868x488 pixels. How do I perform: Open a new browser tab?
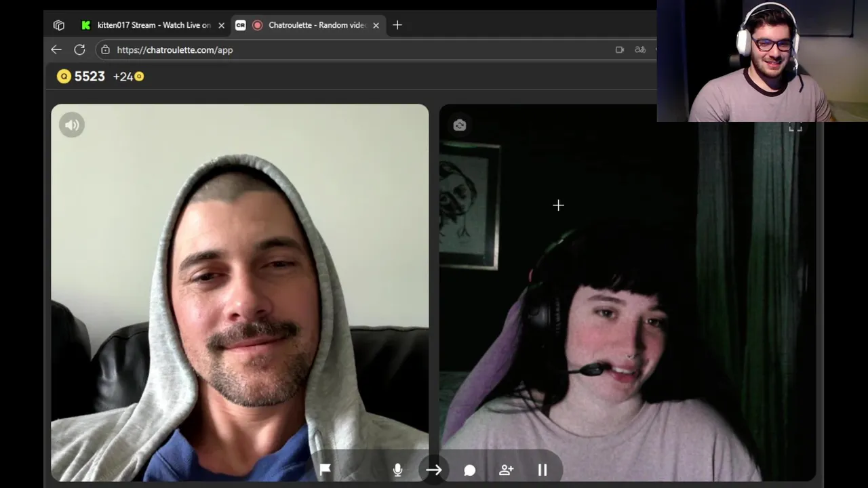tap(397, 25)
